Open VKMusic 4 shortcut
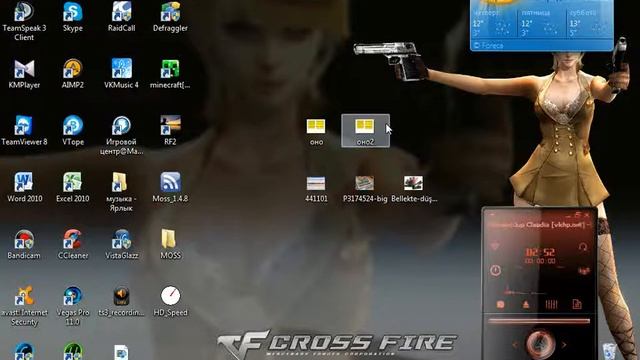 pos(121,74)
